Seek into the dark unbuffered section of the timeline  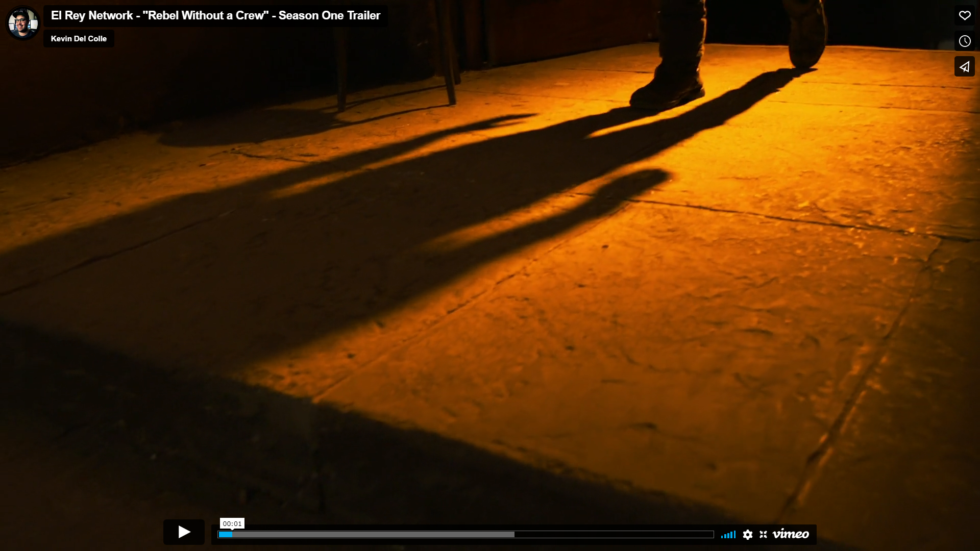point(612,534)
